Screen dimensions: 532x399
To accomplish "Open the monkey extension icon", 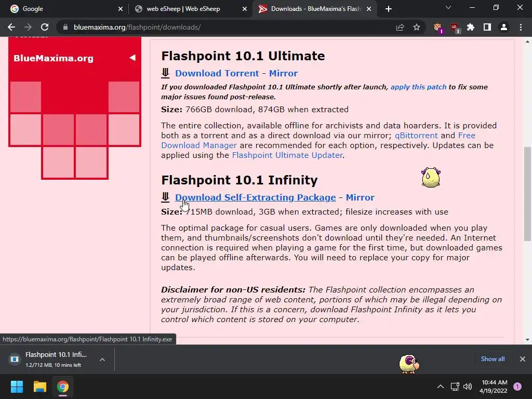I will point(438,28).
